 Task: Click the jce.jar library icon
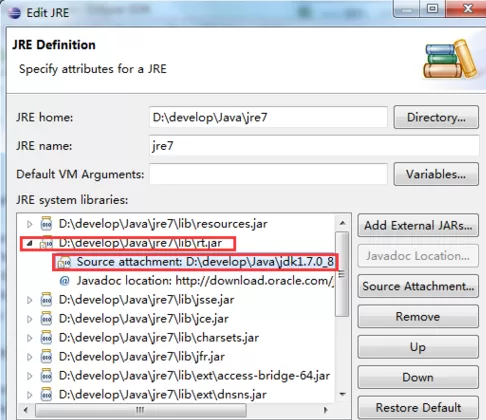coord(46,319)
